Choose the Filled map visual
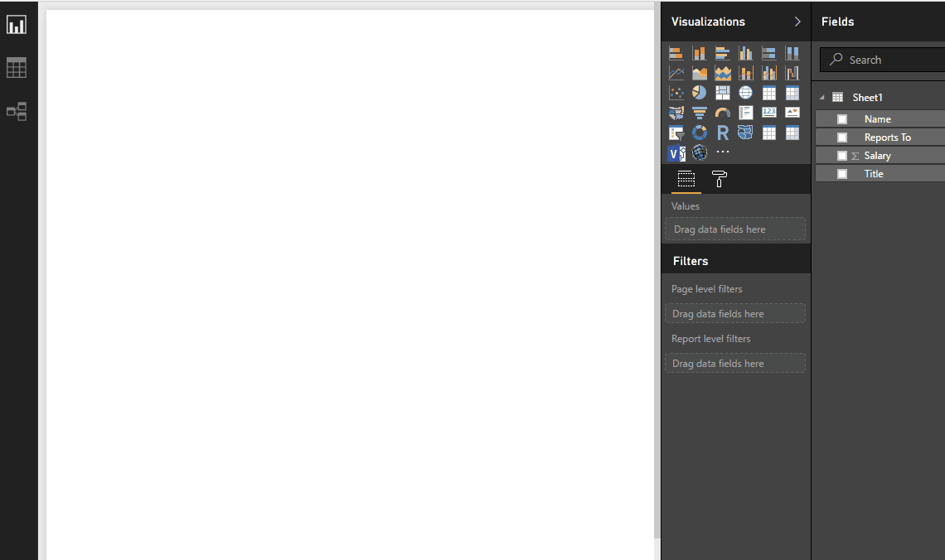Viewport: 945px width, 560px height. (676, 113)
